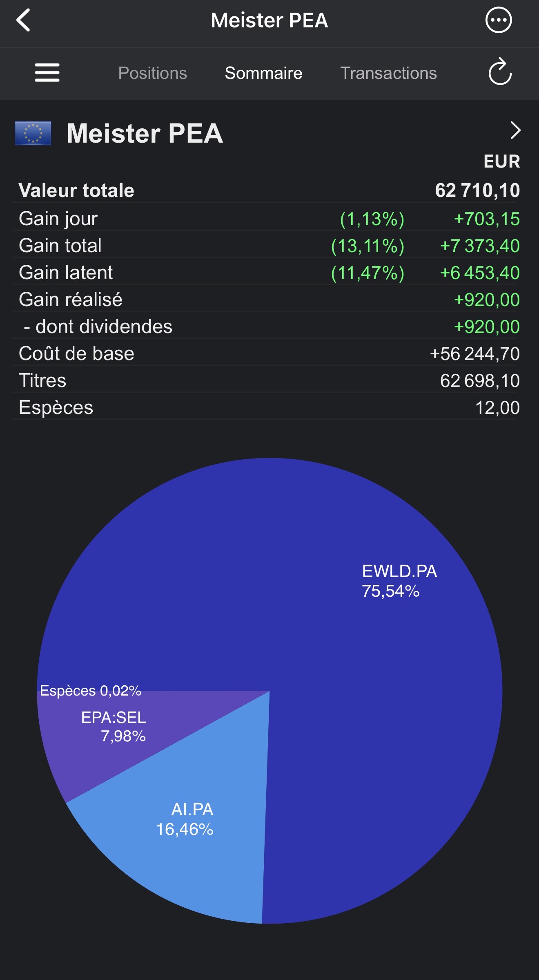Screen dimensions: 539x980
Task: Tap the Coût de base row
Action: pyautogui.click(x=269, y=354)
